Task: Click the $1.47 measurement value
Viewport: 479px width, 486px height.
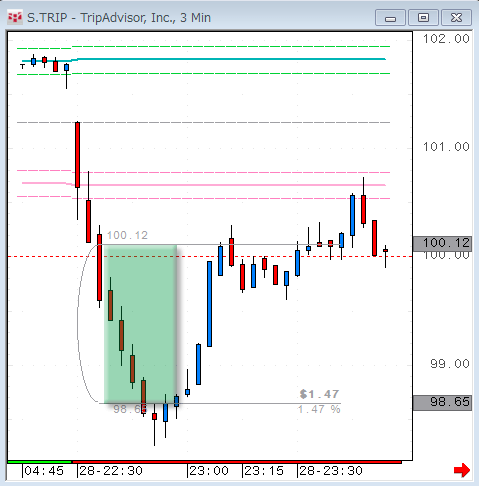Action: pos(319,394)
